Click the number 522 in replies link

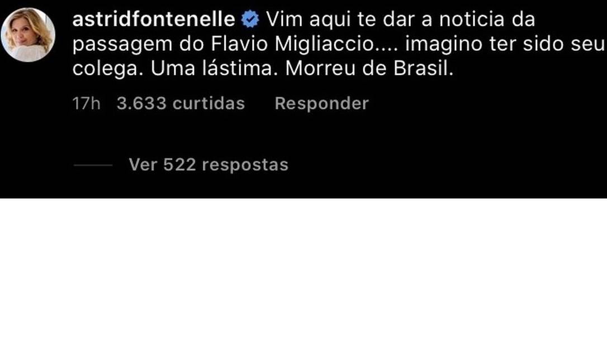(x=179, y=165)
